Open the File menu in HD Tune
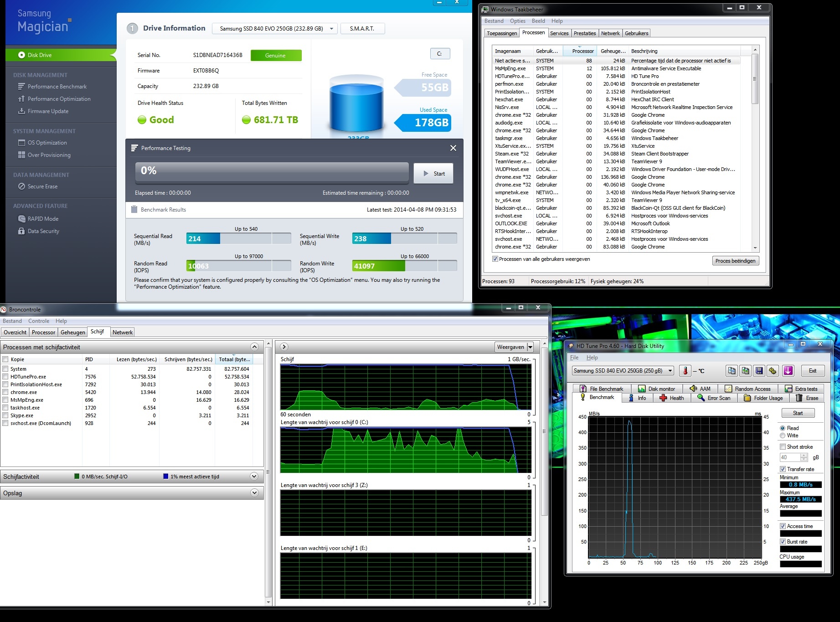The image size is (840, 622). click(x=574, y=358)
